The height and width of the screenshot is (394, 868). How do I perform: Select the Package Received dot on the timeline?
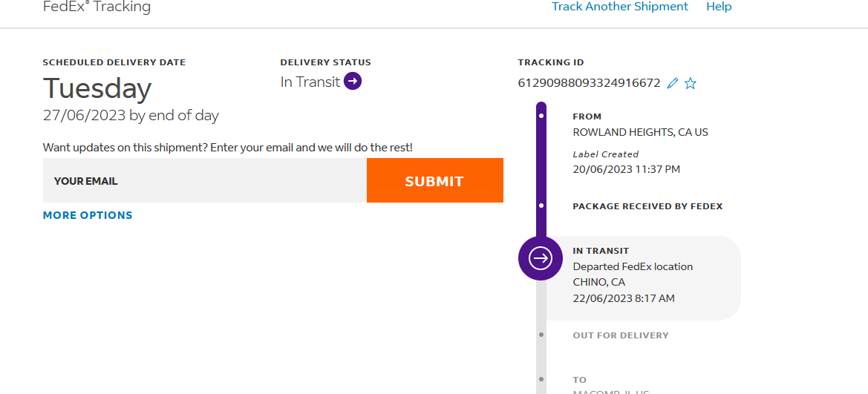541,206
